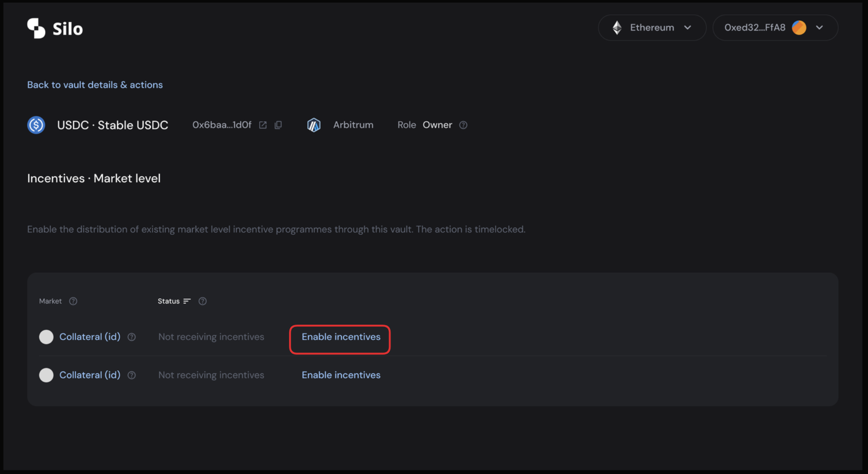Image resolution: width=868 pixels, height=474 pixels.
Task: Click the USDC token icon
Action: click(x=36, y=125)
